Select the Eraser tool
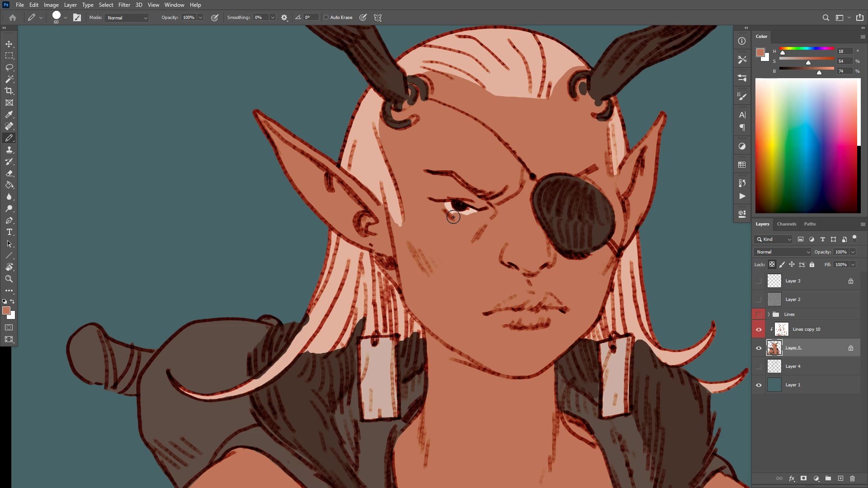 point(9,173)
